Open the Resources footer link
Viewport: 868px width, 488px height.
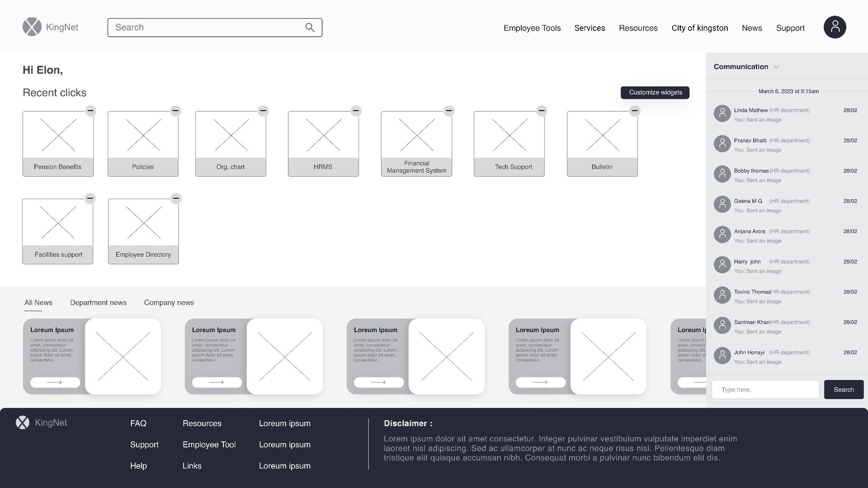pyautogui.click(x=202, y=423)
